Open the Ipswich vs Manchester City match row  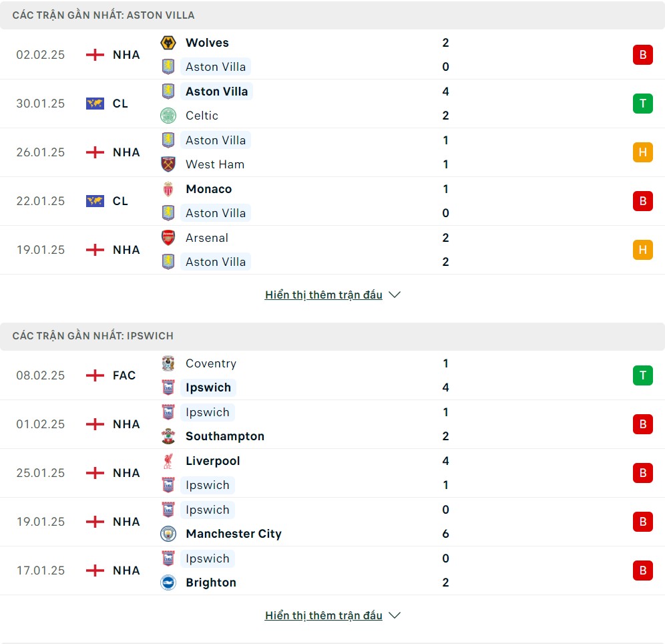[x=332, y=522]
